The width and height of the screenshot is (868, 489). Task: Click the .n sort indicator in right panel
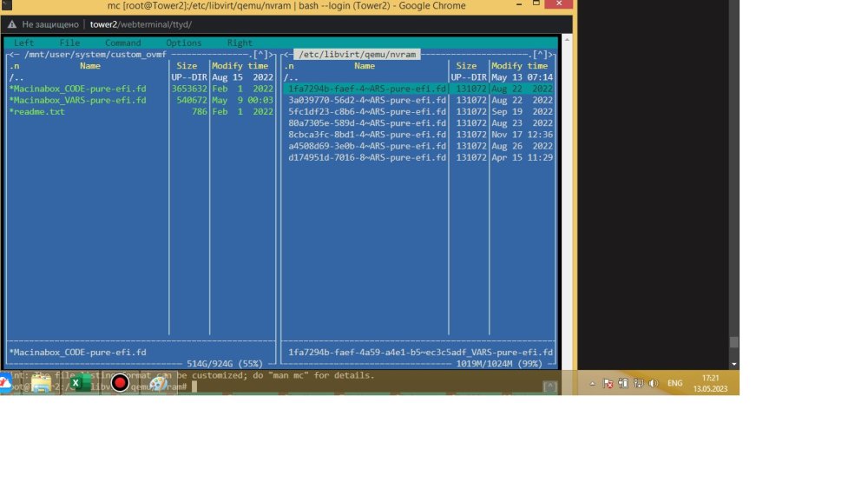click(x=289, y=66)
